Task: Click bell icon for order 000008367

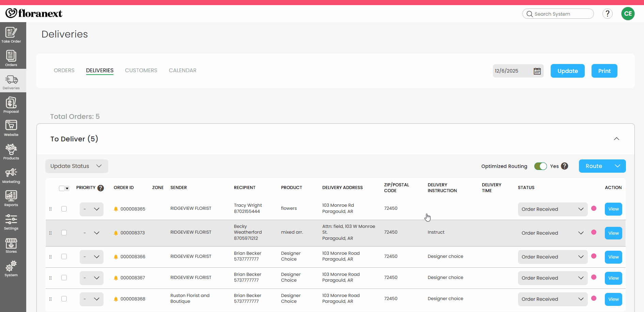Action: click(x=116, y=278)
